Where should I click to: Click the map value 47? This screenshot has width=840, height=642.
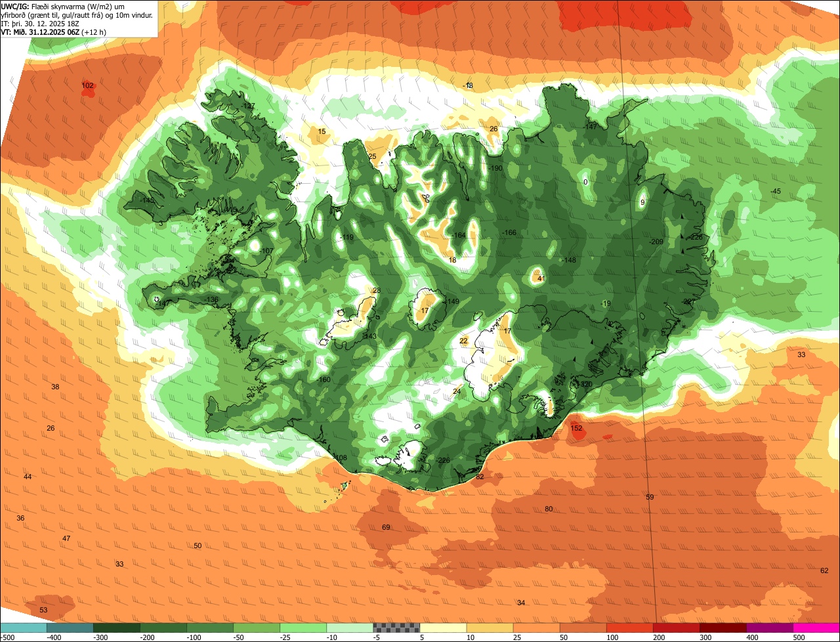66,539
